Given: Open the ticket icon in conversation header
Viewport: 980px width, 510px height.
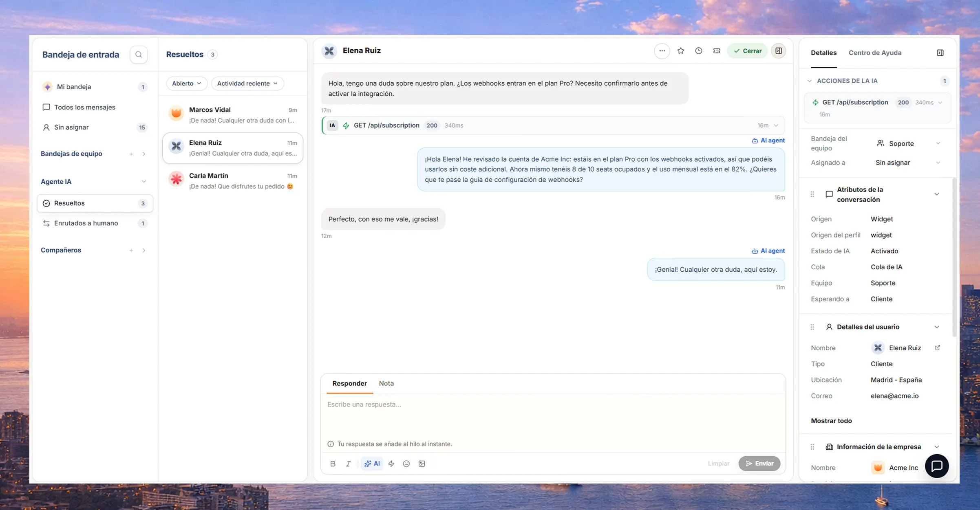Looking at the screenshot, I should (x=717, y=51).
